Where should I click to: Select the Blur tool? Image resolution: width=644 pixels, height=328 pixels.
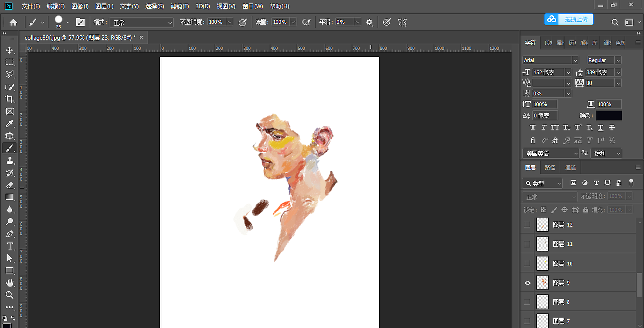coord(10,209)
